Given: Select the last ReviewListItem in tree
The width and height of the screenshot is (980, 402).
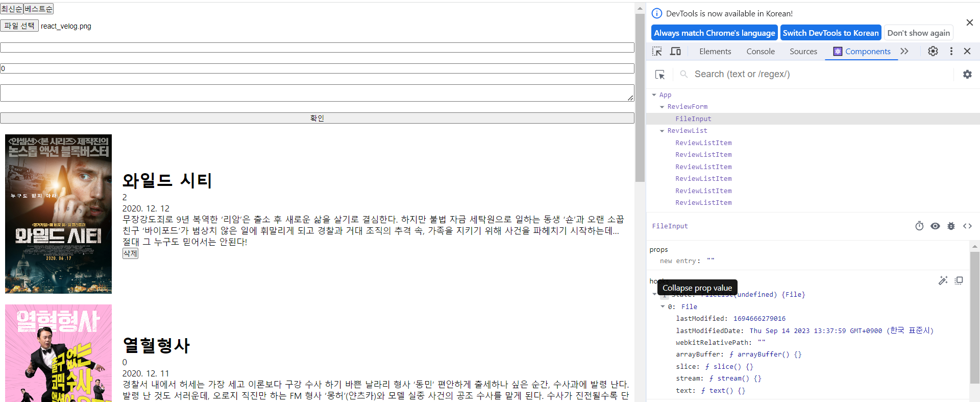Looking at the screenshot, I should (x=703, y=203).
